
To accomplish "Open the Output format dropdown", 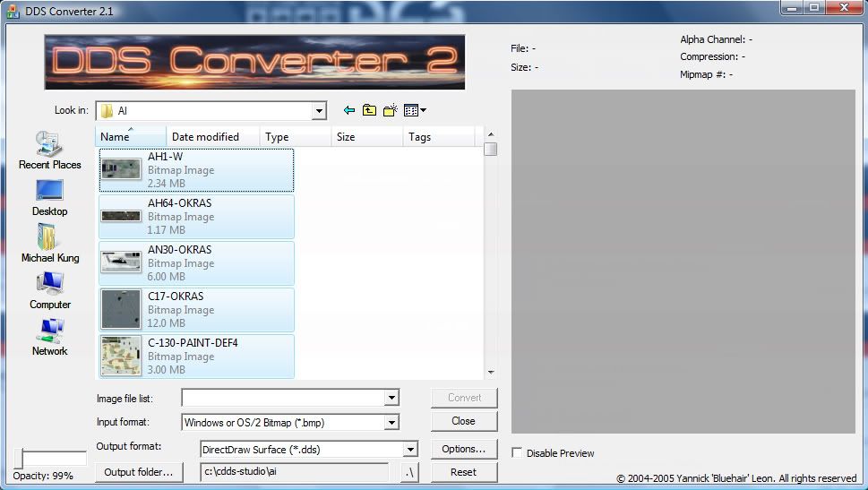I will (x=410, y=449).
